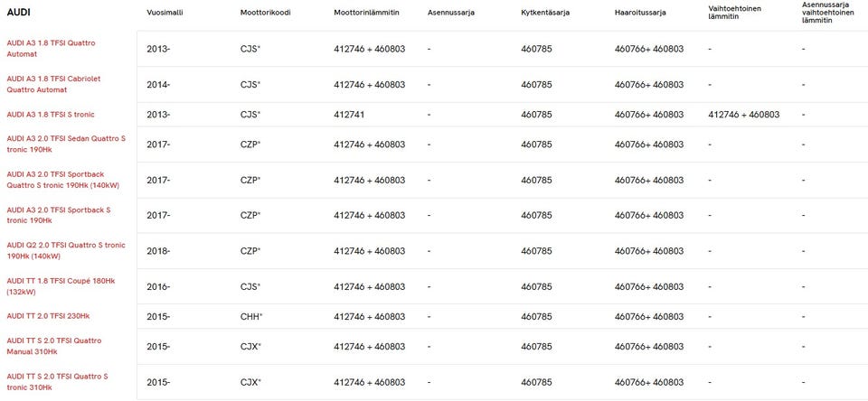Select the CHH* engine code cell
The width and height of the screenshot is (868, 401).
250,316
